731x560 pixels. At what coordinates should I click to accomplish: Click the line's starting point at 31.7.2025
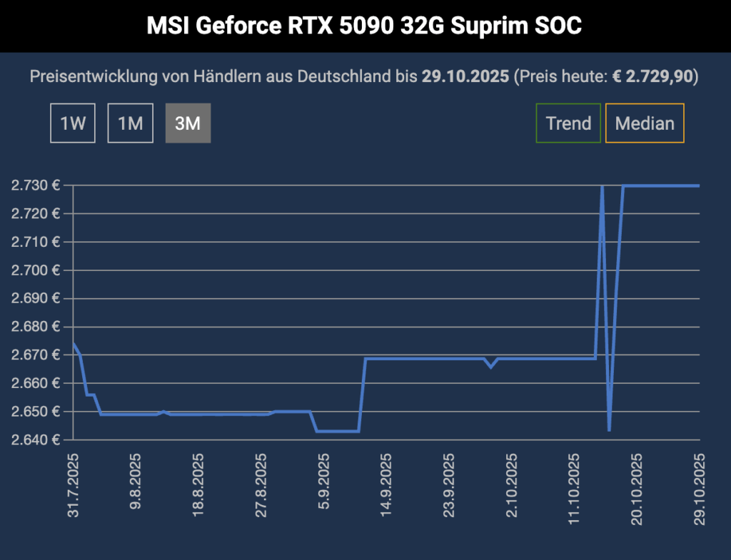(x=74, y=343)
